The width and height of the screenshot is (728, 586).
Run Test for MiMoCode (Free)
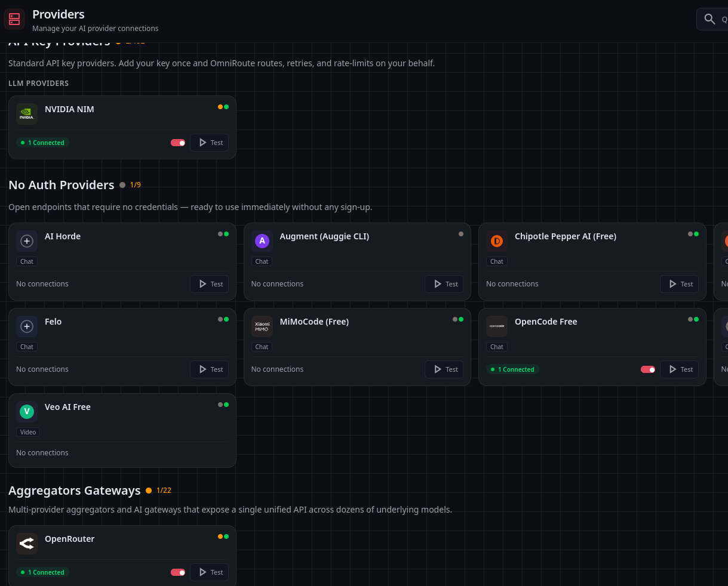pos(444,369)
